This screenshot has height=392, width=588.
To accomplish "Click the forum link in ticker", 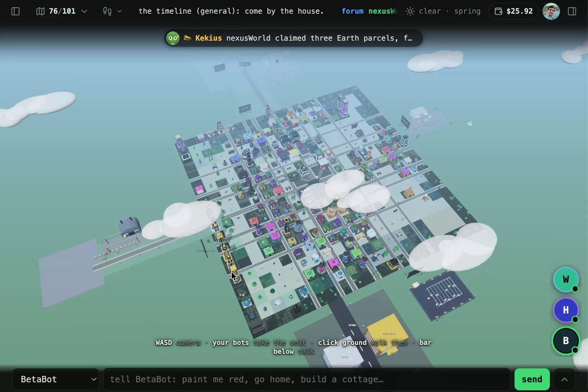I will pyautogui.click(x=353, y=11).
